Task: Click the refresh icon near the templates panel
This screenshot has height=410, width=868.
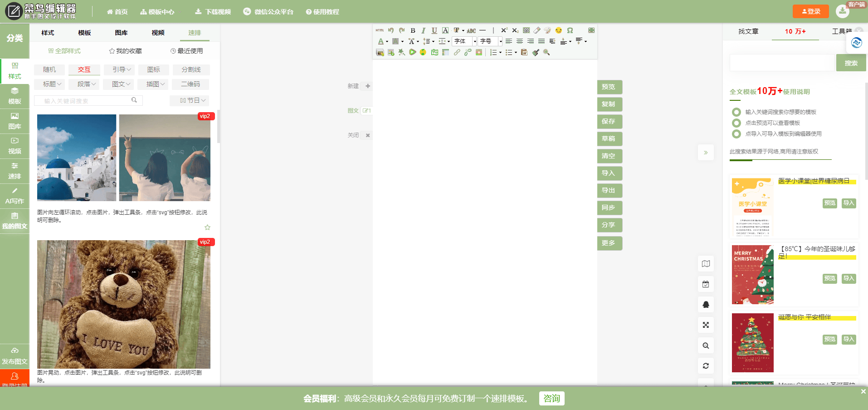Action: click(x=706, y=366)
